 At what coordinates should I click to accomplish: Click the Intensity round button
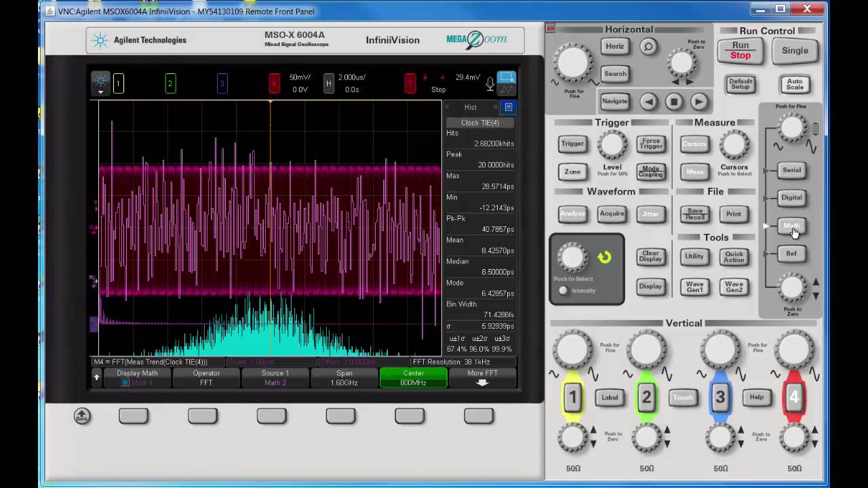click(563, 291)
